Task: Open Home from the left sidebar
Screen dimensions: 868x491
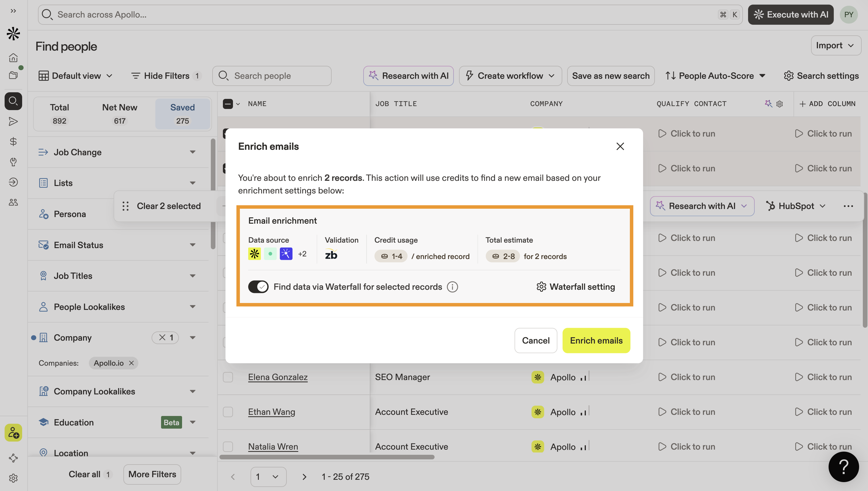Action: (13, 58)
